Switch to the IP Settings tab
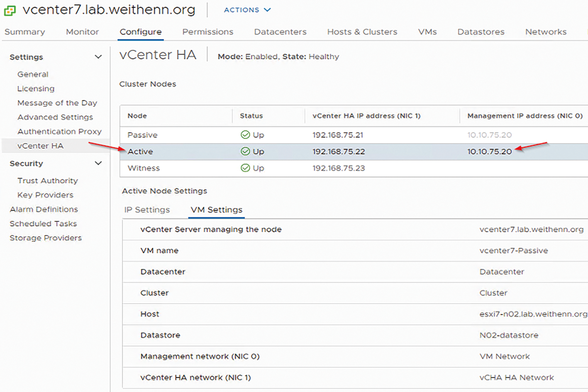Viewport: 588px width, 392px height. 147,210
